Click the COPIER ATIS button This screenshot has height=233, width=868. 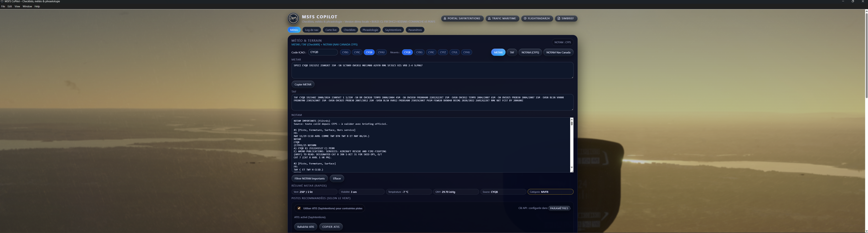coord(331,227)
